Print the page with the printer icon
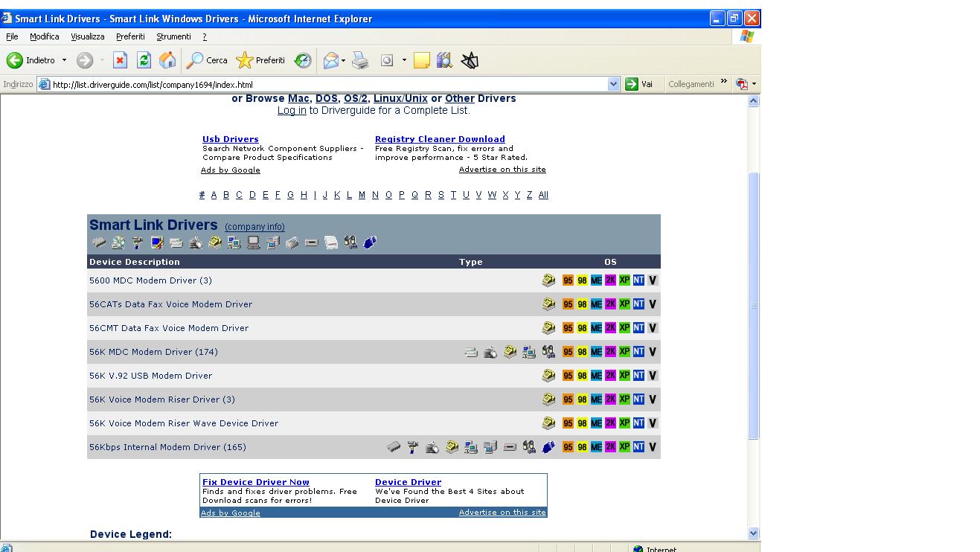Image resolution: width=980 pixels, height=552 pixels. point(360,60)
